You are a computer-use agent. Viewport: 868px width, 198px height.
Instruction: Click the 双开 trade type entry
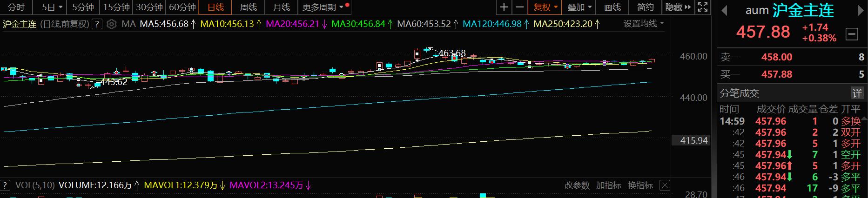[x=851, y=132]
